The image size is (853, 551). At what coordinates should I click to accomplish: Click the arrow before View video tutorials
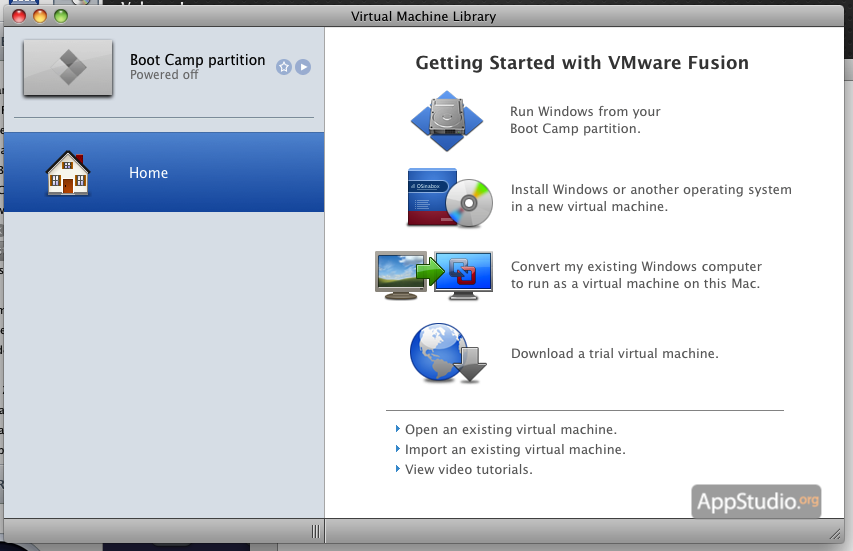(397, 469)
